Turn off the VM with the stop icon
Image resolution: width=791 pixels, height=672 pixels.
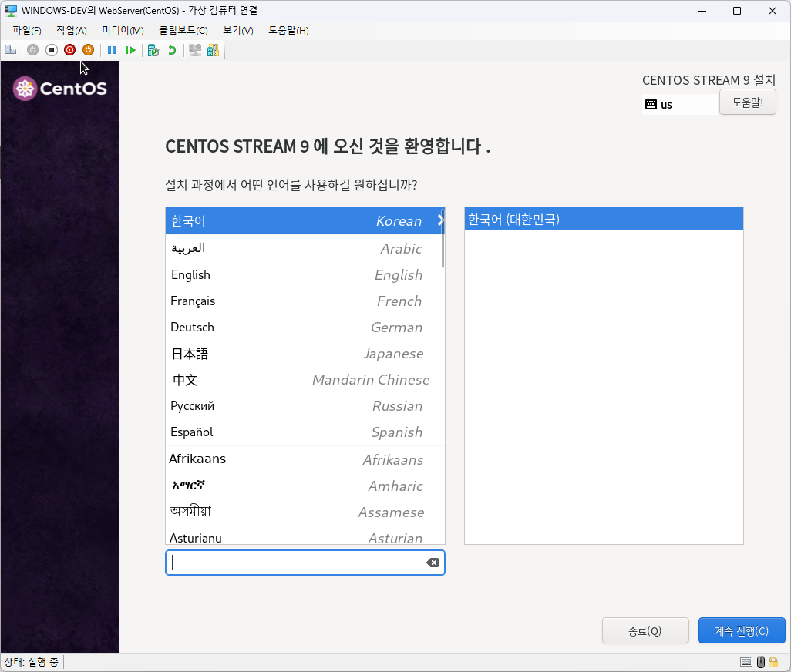(x=52, y=50)
